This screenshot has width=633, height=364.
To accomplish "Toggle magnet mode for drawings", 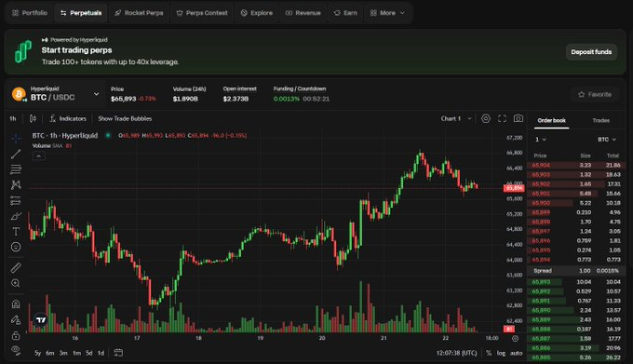I will (16, 303).
